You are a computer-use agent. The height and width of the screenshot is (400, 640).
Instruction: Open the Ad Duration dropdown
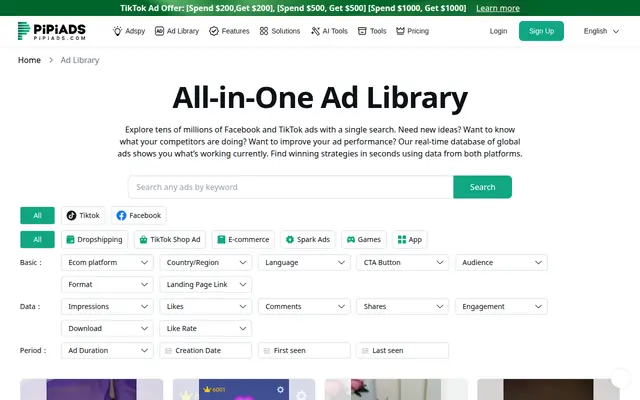point(107,351)
